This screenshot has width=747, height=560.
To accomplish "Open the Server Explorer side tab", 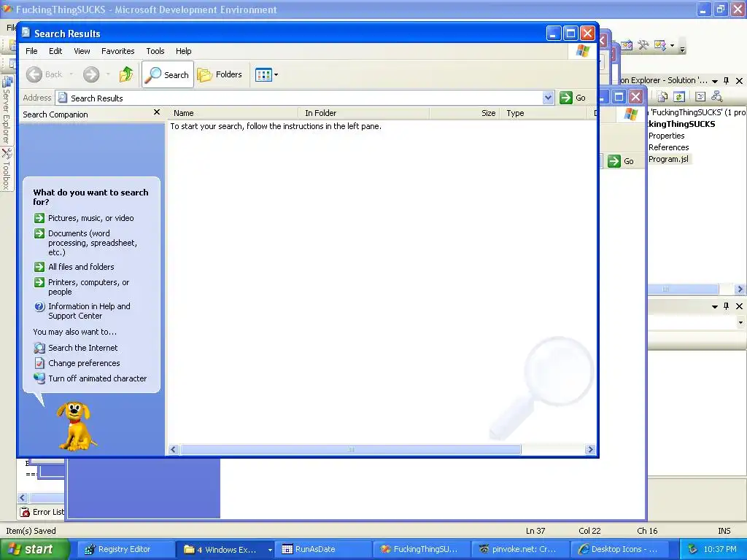I will 7,111.
